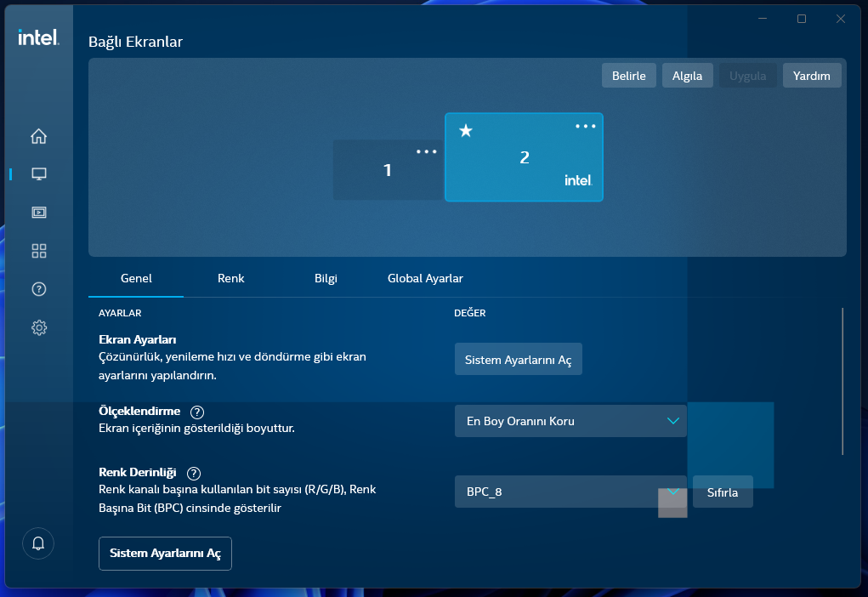Screen dimensions: 868x597
Task: Click the Intel logo in sidebar
Action: coord(38,37)
